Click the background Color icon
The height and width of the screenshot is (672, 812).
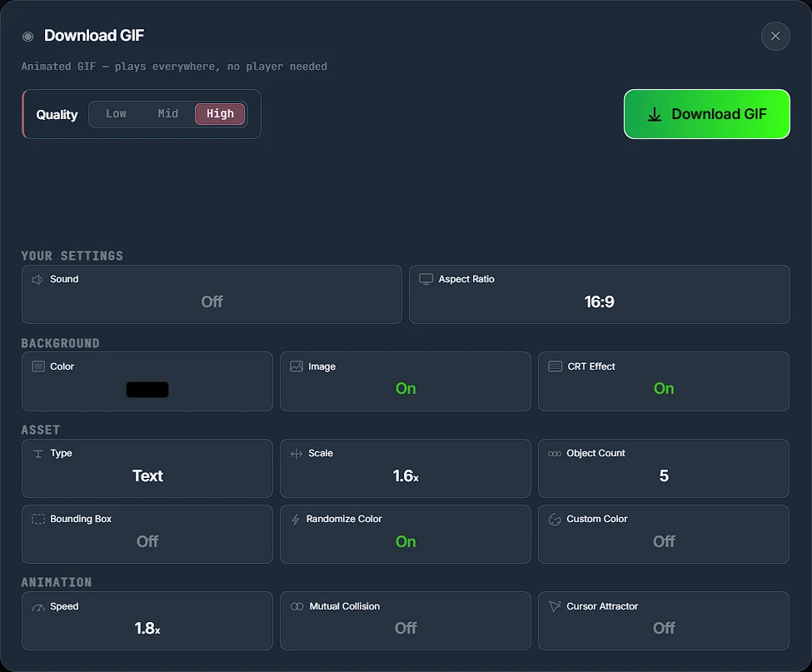tap(38, 366)
